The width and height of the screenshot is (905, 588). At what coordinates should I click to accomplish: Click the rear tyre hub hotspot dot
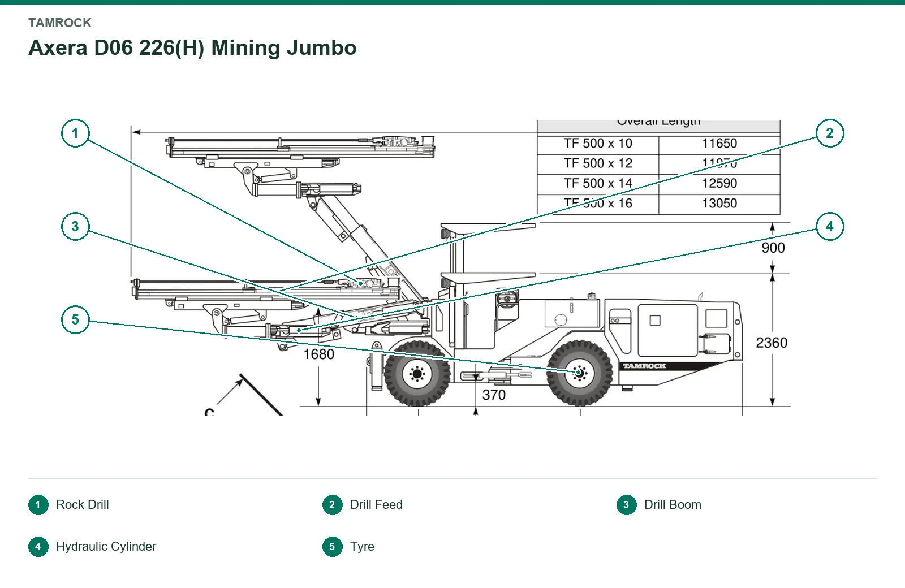[x=579, y=373]
